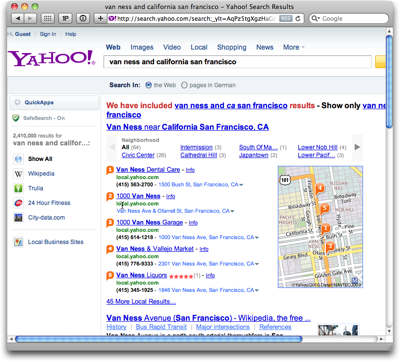Expand address dropdown for Van Ness Dental Care
The width and height of the screenshot is (400, 362).
coord(241,185)
